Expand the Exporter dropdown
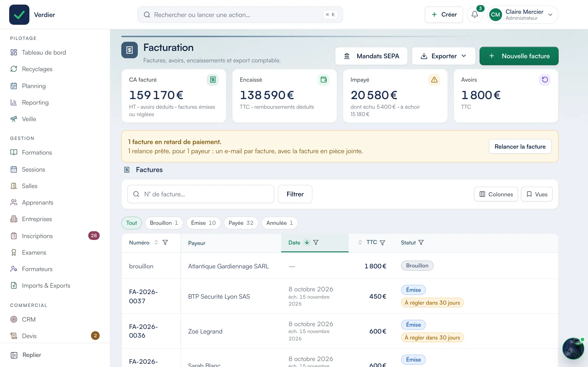Viewport: 588px width, 367px height. (444, 56)
